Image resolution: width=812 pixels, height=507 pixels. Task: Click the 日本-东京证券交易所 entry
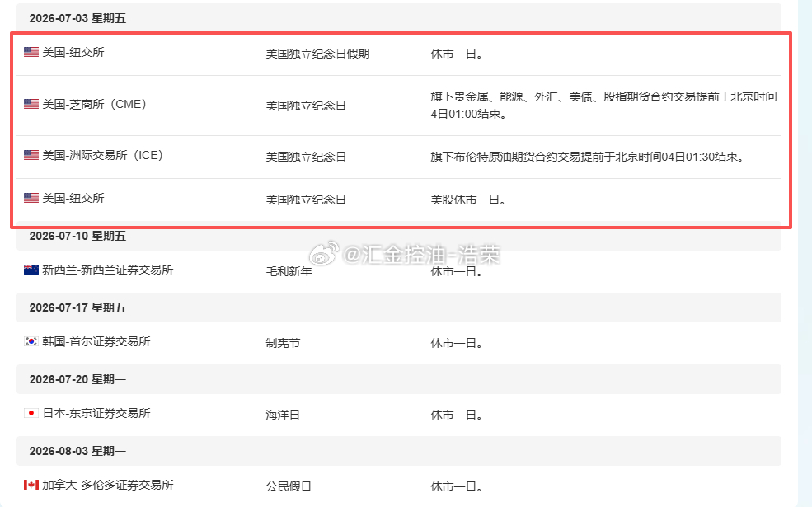pos(96,413)
